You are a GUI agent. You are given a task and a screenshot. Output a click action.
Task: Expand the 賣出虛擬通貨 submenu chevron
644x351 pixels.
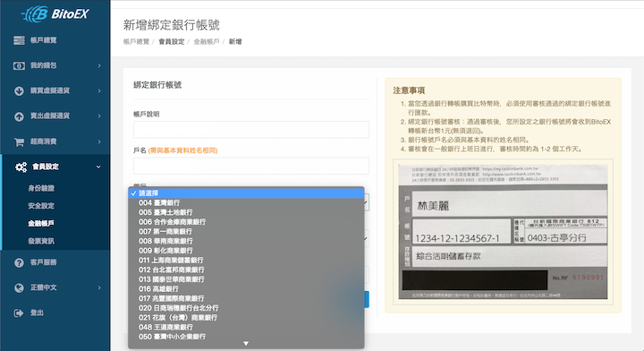click(x=99, y=116)
